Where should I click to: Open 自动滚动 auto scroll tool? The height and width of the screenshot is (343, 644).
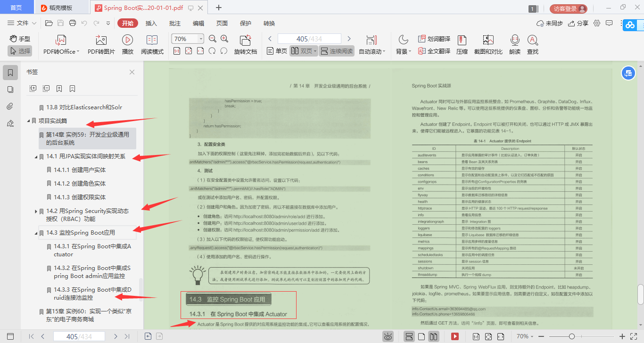tap(372, 45)
